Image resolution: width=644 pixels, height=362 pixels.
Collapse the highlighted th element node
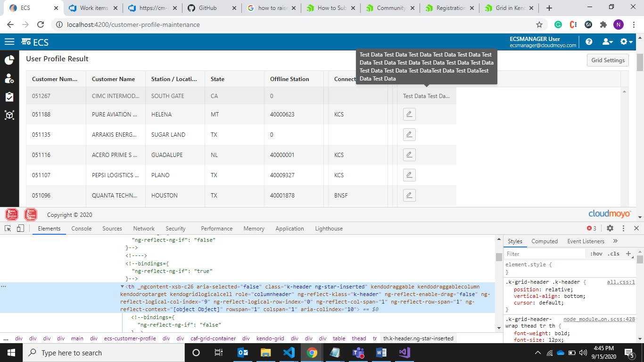pyautogui.click(x=123, y=287)
